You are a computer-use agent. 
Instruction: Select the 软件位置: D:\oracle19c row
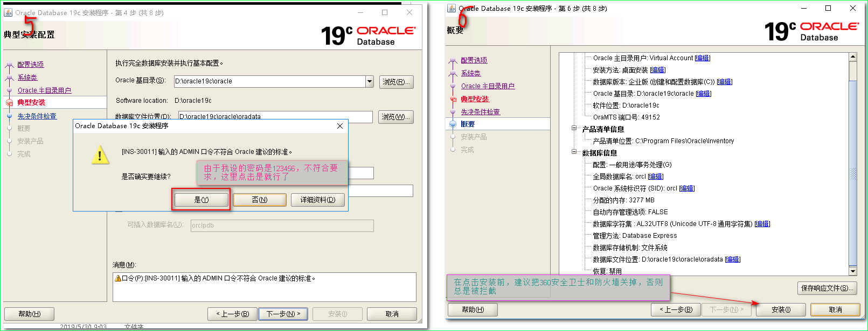[626, 105]
